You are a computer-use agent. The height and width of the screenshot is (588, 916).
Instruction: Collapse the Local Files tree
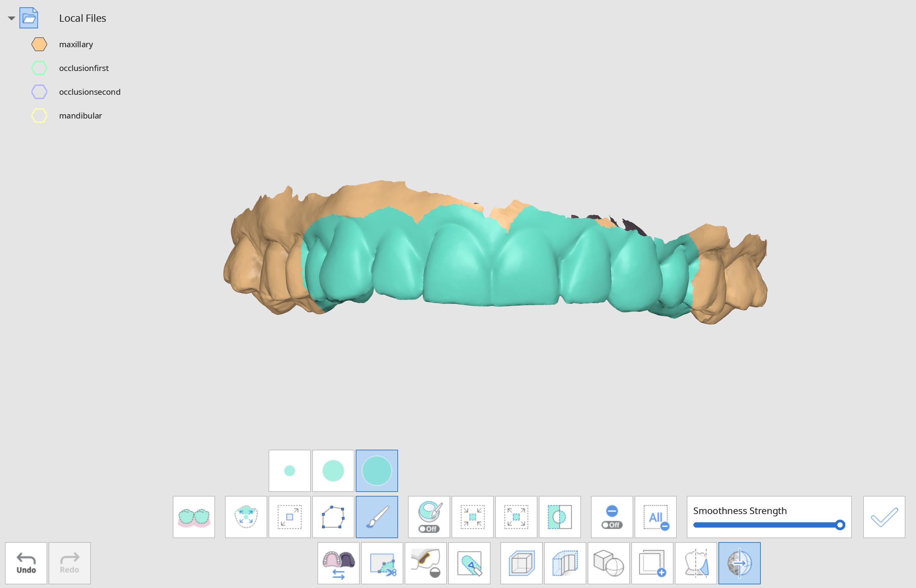(x=12, y=18)
